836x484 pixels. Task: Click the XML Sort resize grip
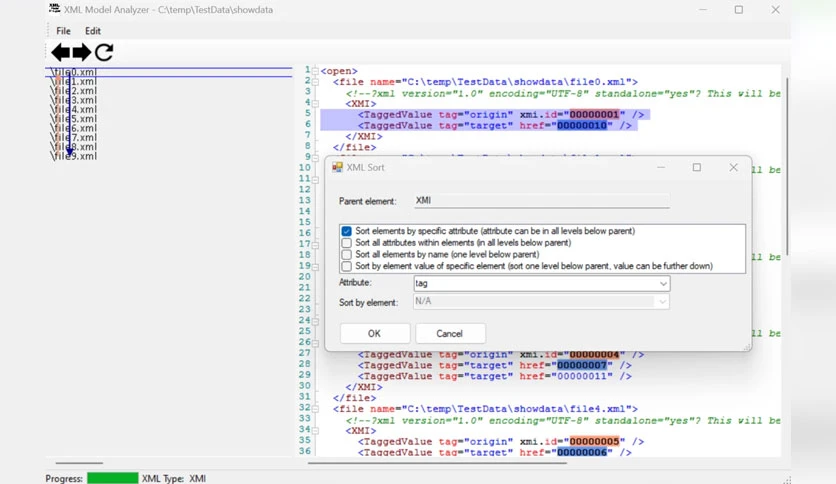click(x=747, y=347)
